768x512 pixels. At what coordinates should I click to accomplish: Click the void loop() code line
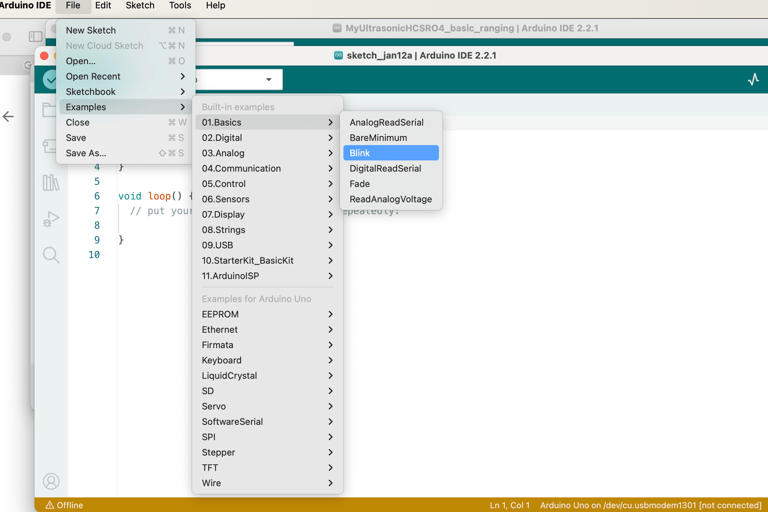pos(153,196)
